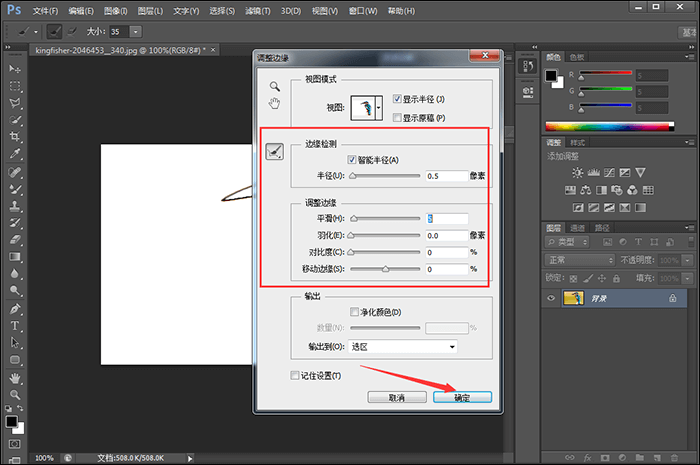700x465 pixels.
Task: Open the 滤镜 menu
Action: click(x=258, y=11)
